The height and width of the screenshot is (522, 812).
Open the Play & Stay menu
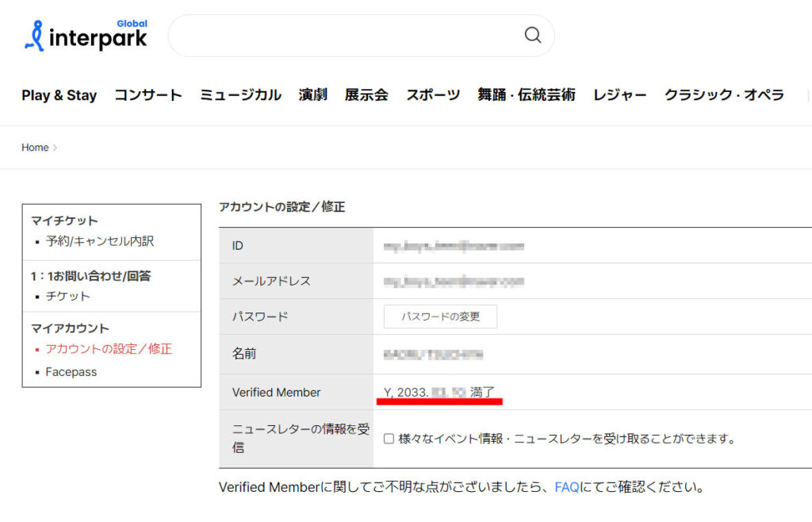[x=59, y=94]
